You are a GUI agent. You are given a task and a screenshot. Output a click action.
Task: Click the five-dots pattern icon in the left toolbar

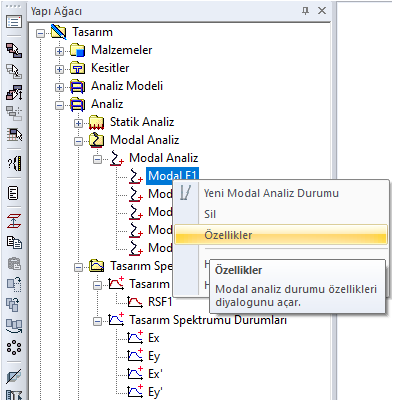coord(14,348)
